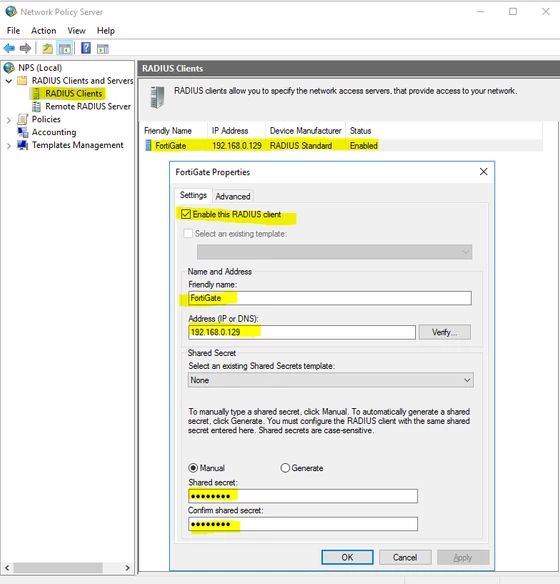Select the FortiGate friendly name cell
The image size is (560, 584).
click(x=171, y=146)
